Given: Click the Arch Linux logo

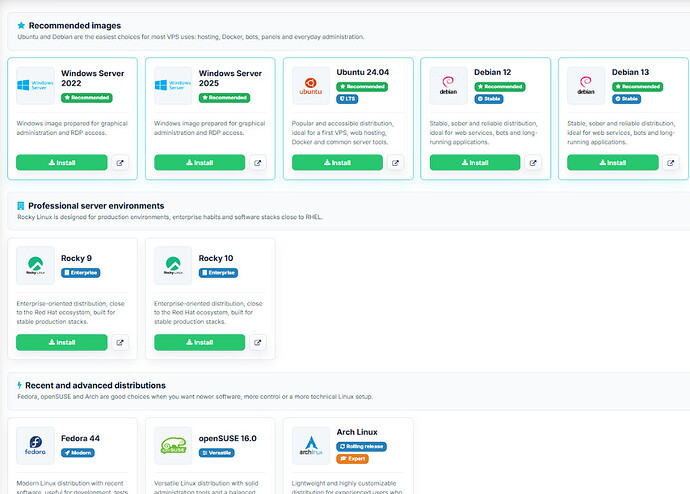Looking at the screenshot, I should 311,445.
